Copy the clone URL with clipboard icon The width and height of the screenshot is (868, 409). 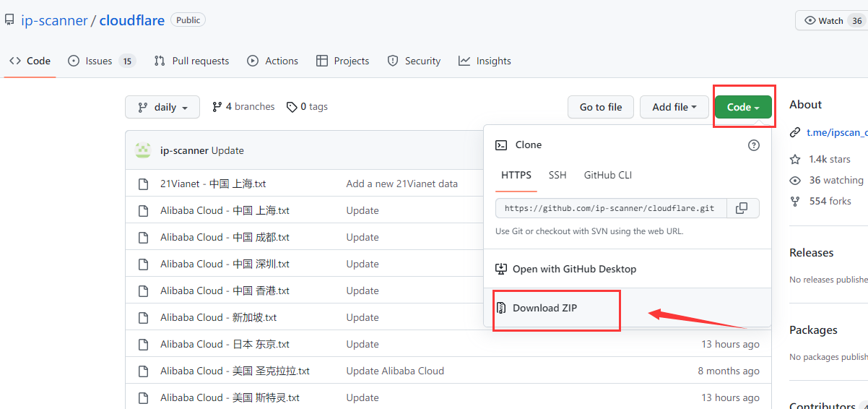[x=742, y=208]
